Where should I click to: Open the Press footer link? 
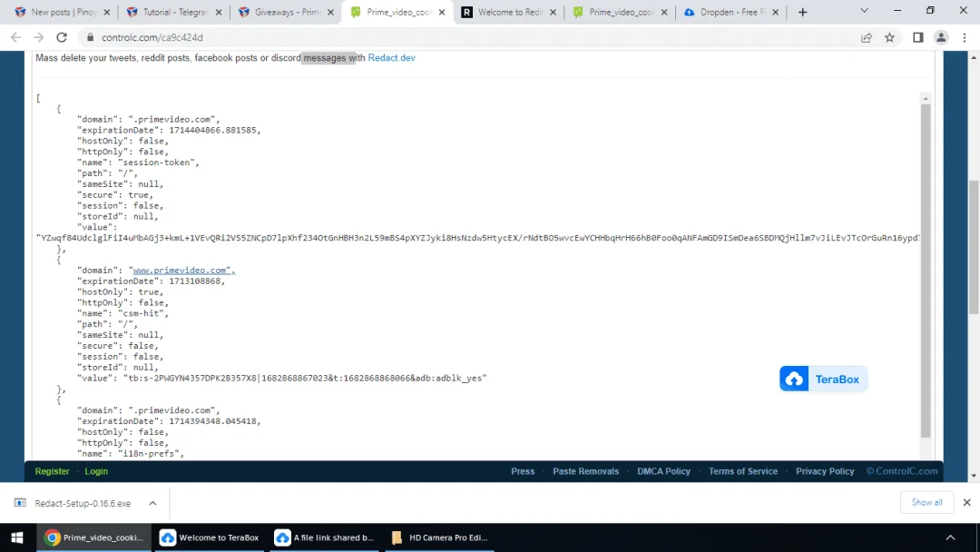pos(523,471)
